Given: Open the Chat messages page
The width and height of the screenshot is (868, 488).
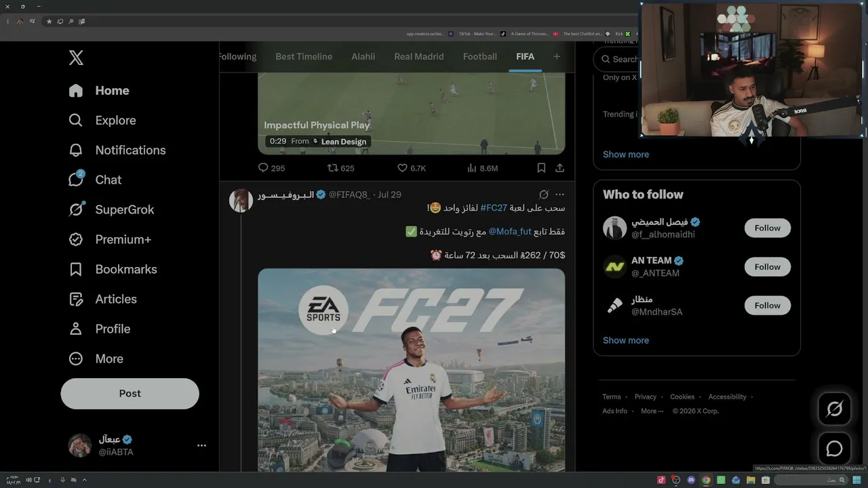Looking at the screenshot, I should coord(95,180).
